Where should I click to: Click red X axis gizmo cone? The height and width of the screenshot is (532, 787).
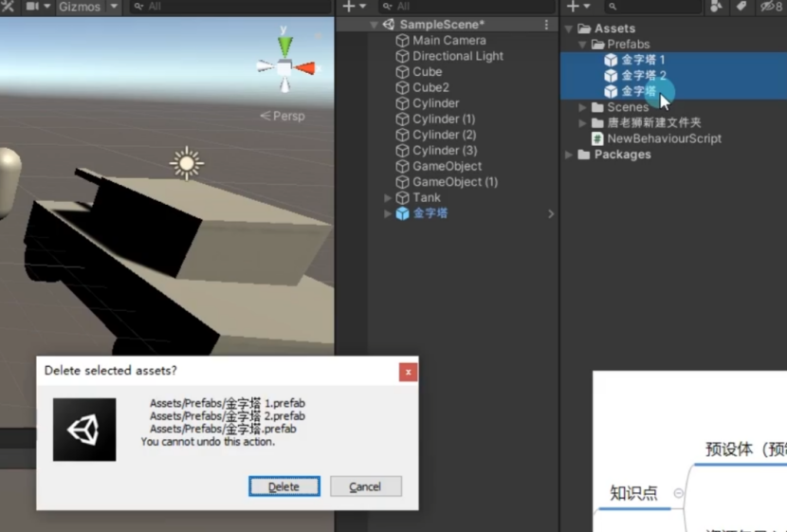click(305, 68)
